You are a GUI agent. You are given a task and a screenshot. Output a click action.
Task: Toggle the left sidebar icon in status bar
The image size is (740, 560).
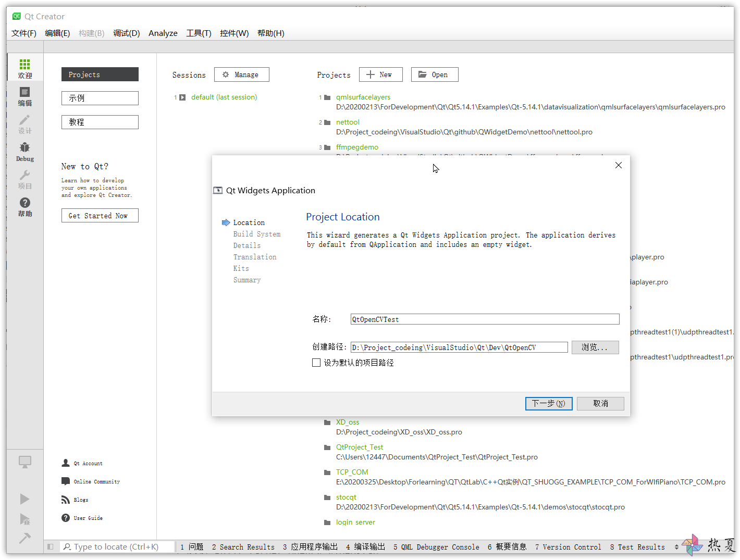[x=51, y=547]
